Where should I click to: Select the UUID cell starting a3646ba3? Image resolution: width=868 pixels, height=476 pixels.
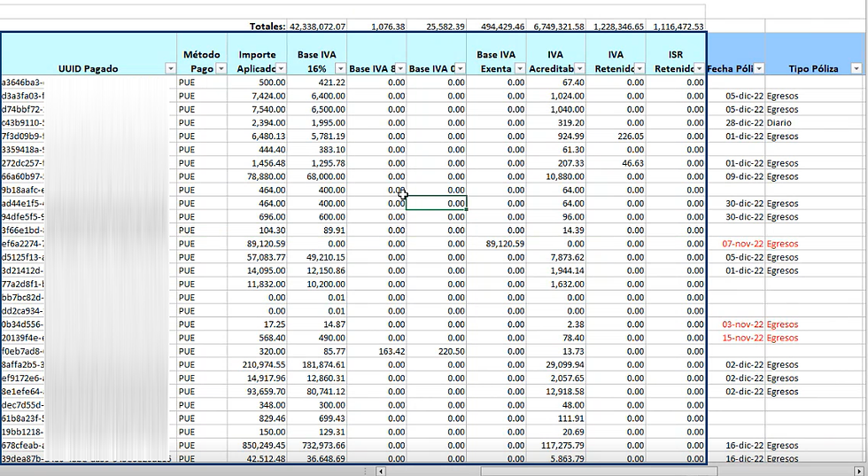[x=89, y=82]
